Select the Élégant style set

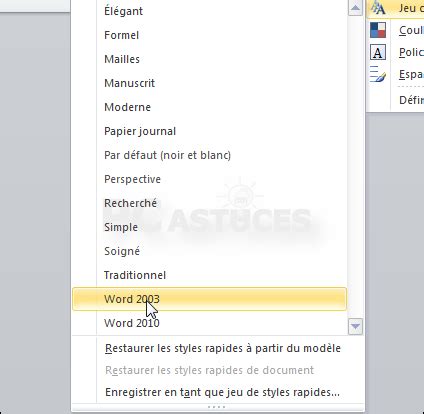(x=209, y=11)
